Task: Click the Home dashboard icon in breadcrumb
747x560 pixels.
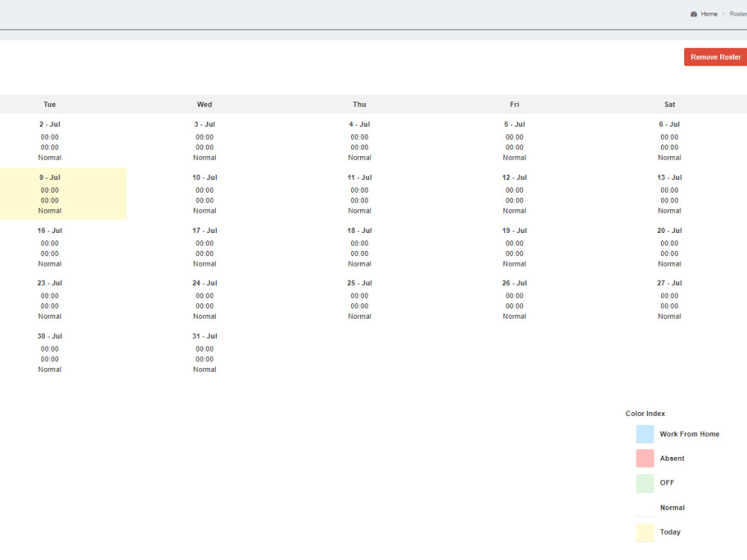Action: (694, 14)
